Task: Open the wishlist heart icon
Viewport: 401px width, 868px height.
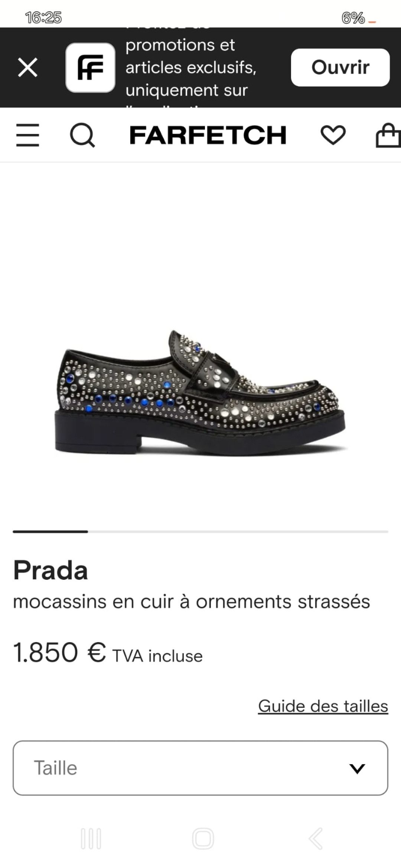Action: [x=333, y=135]
